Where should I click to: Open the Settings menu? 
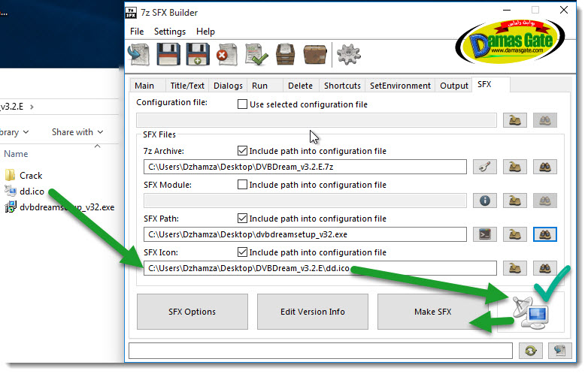170,32
